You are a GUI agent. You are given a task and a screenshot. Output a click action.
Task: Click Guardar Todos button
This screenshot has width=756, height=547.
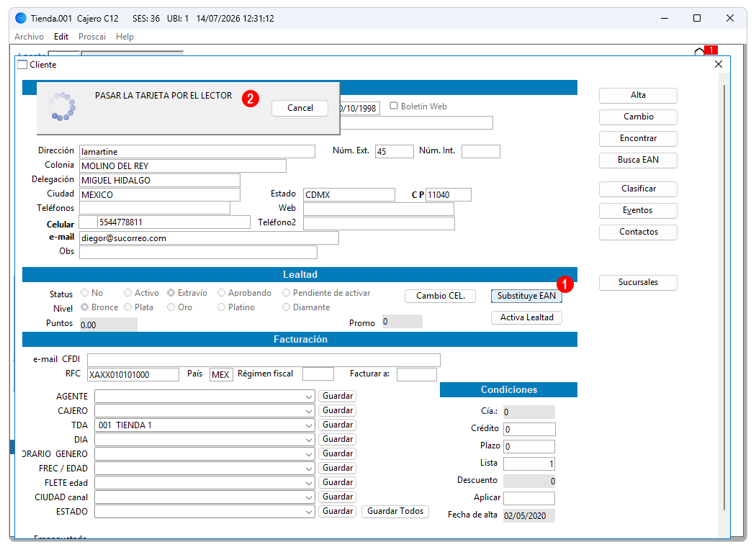pyautogui.click(x=395, y=511)
